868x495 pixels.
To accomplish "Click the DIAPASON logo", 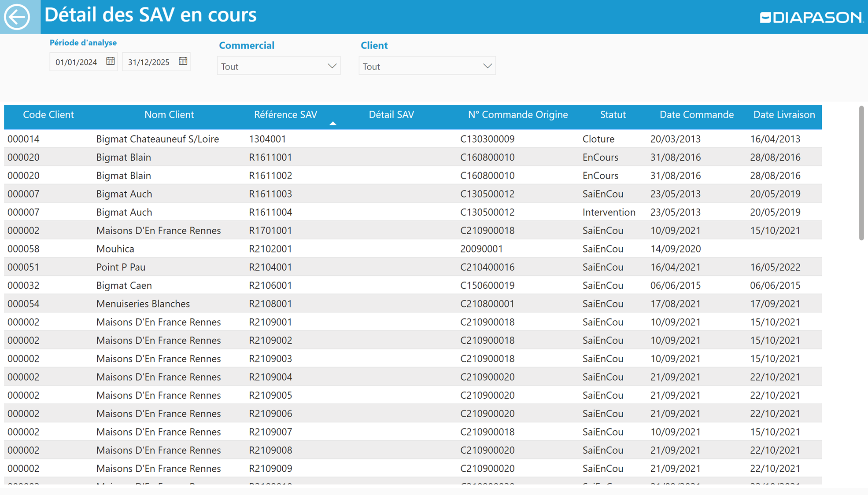I will point(811,18).
